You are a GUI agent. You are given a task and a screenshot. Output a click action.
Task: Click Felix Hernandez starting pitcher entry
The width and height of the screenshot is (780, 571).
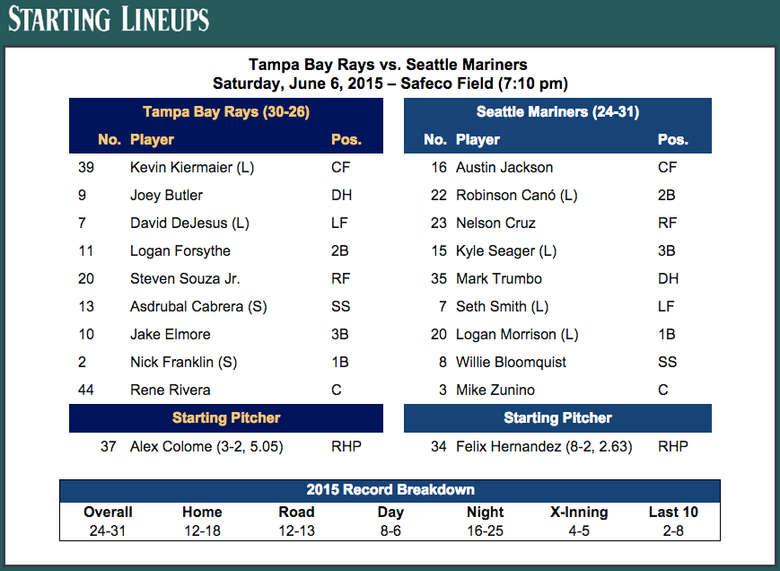point(544,447)
